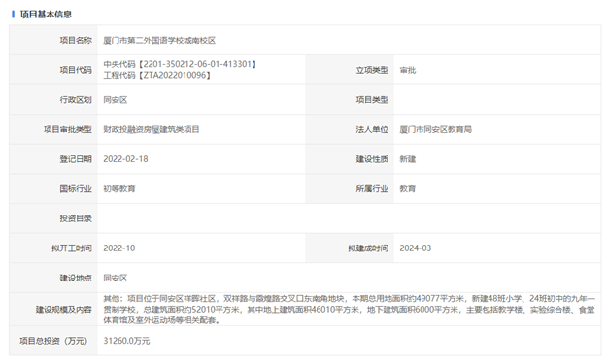The image size is (607, 364).
Task: Select the 审批 value
Action: [x=408, y=70]
